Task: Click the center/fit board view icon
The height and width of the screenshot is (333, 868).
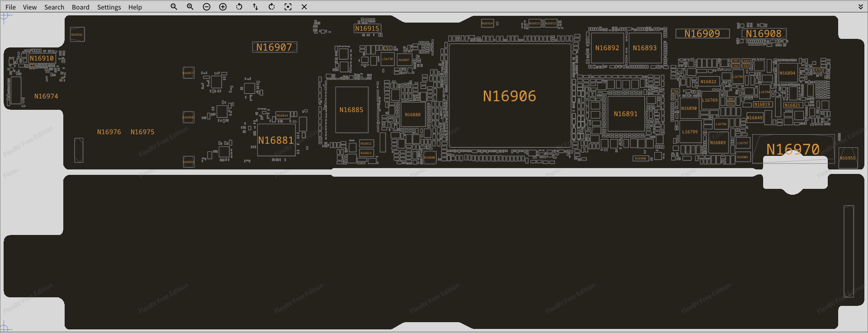Action: (x=288, y=7)
